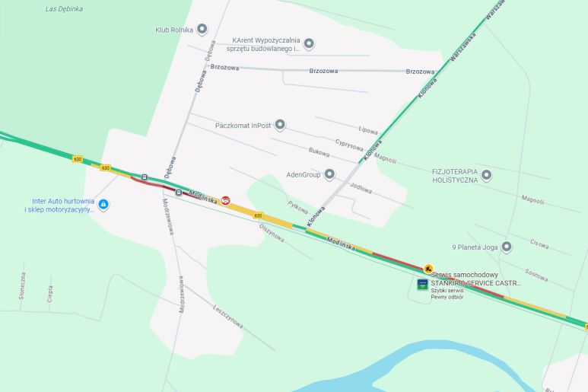
Task: Select the FIZJOTERAPIA HOLISTYCZNA text label
Action: point(455,176)
